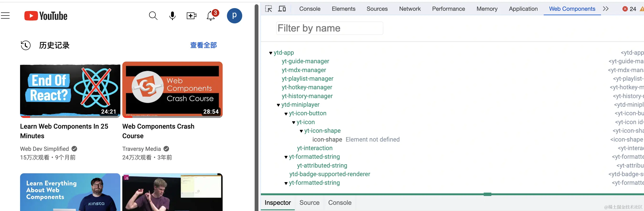Viewport: 644px width, 211px height.
Task: Switch to the Performance tab
Action: 449,9
